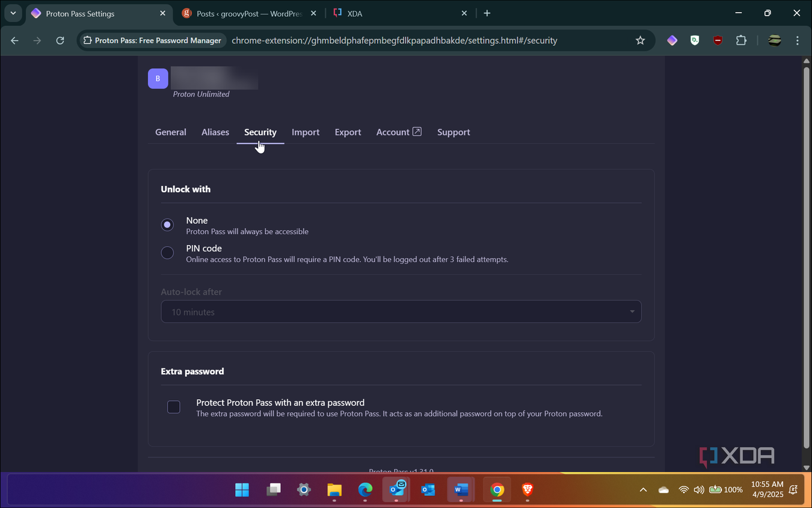Switch to Microsoft Word in the taskbar

(x=461, y=490)
